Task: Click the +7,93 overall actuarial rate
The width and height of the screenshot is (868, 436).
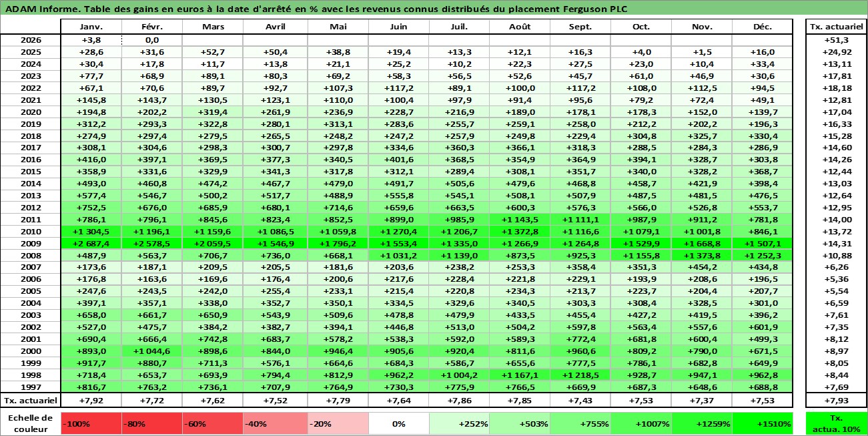Action: tap(836, 400)
